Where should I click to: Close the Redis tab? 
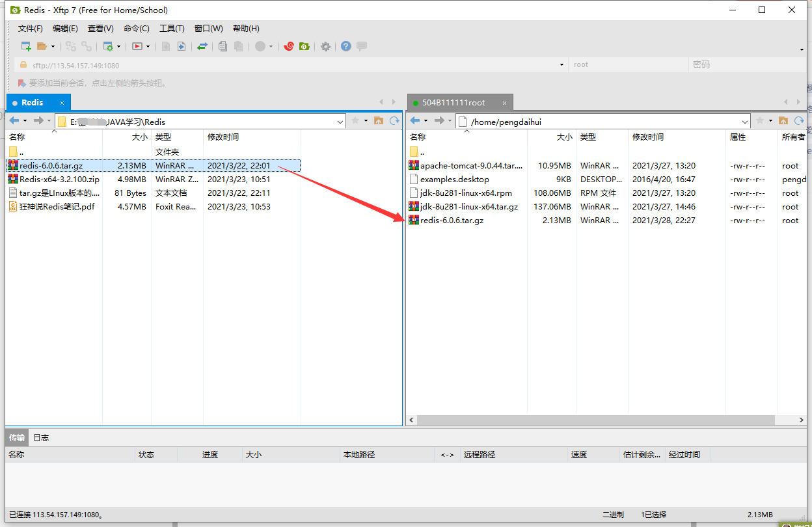coord(62,103)
